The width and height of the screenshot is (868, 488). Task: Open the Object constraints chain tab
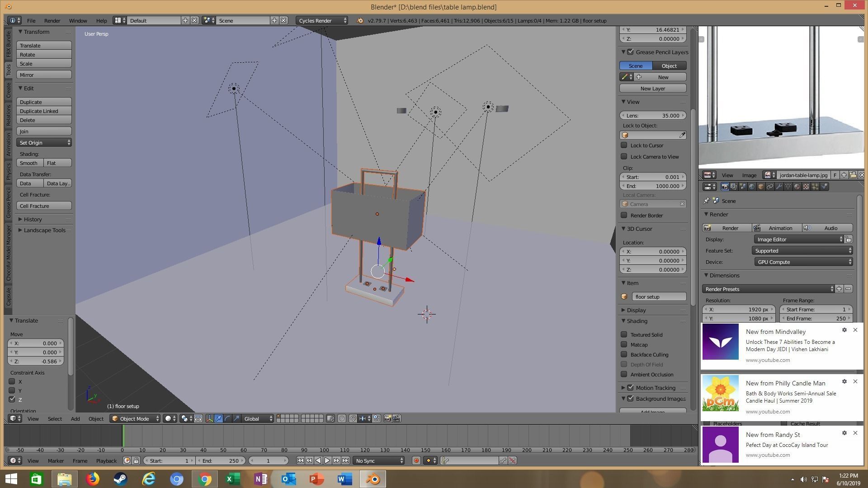[x=770, y=187]
